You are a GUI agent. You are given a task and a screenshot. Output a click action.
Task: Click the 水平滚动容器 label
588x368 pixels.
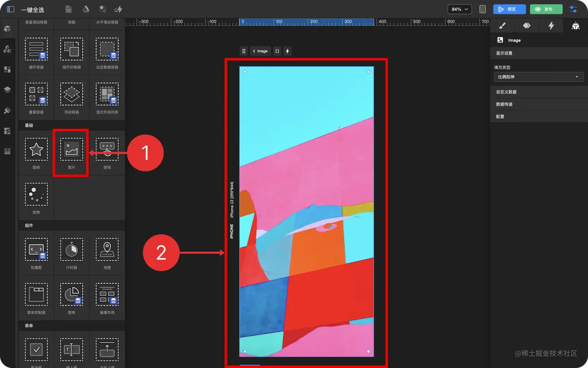(107, 22)
